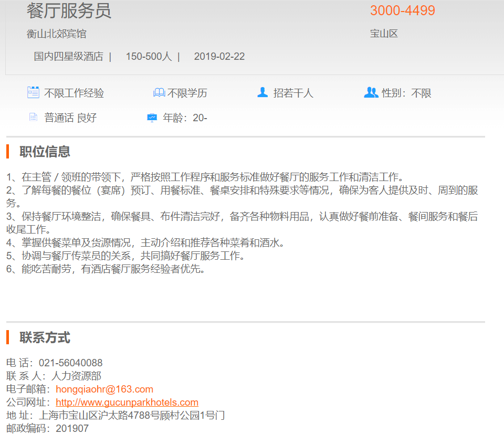Click the address line with 沪太路4788号
The image size is (504, 434).
click(x=132, y=415)
